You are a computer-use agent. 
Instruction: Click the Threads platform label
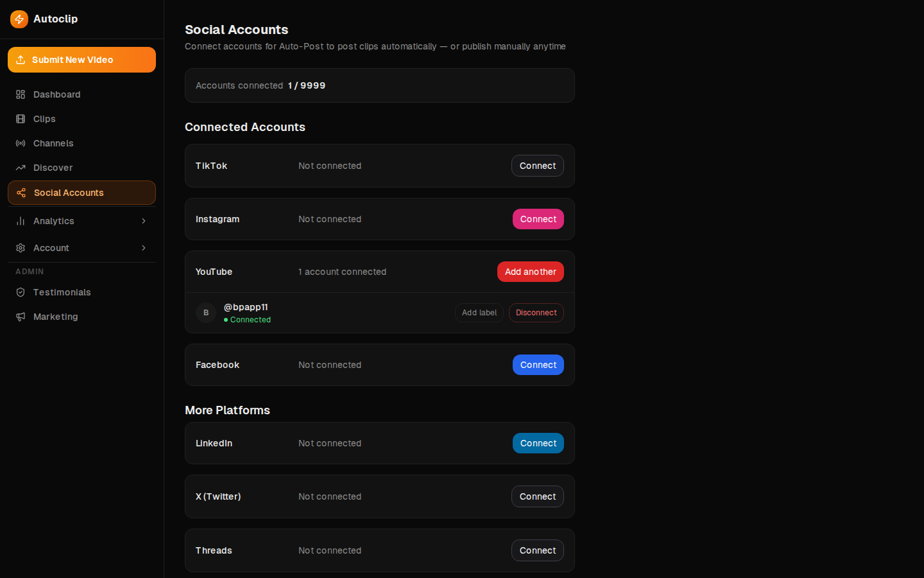pos(214,550)
